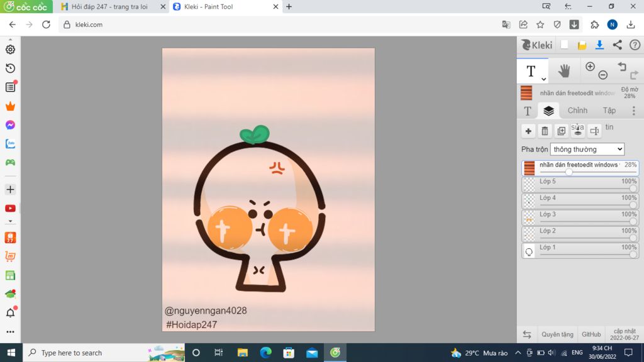Image resolution: width=644 pixels, height=362 pixels.
Task: Select layer Lớp 3
Action: pyautogui.click(x=580, y=217)
